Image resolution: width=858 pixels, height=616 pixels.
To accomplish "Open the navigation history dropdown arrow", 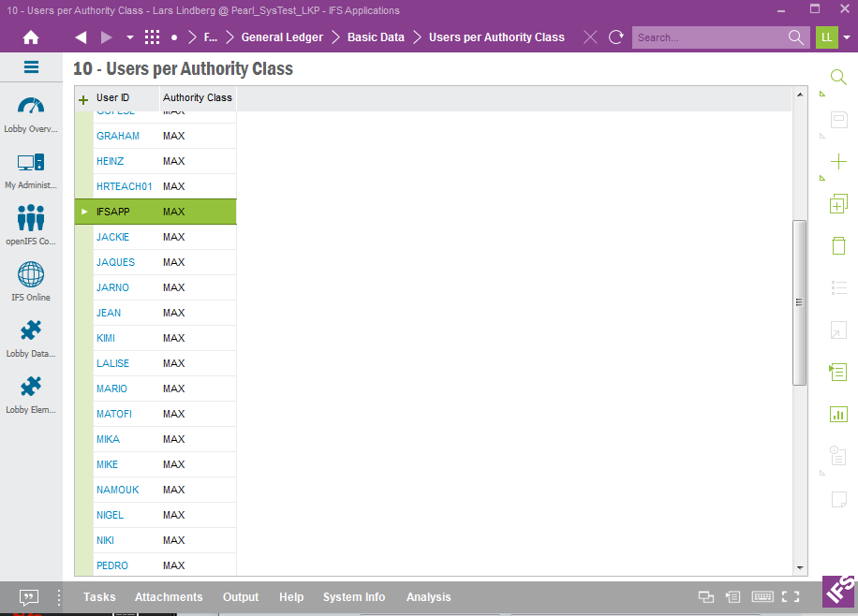I will [129, 37].
